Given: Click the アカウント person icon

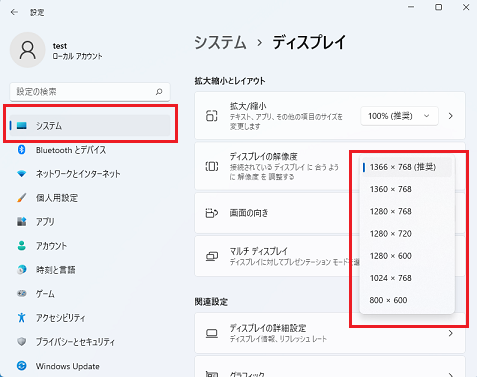Looking at the screenshot, I should pyautogui.click(x=22, y=246).
